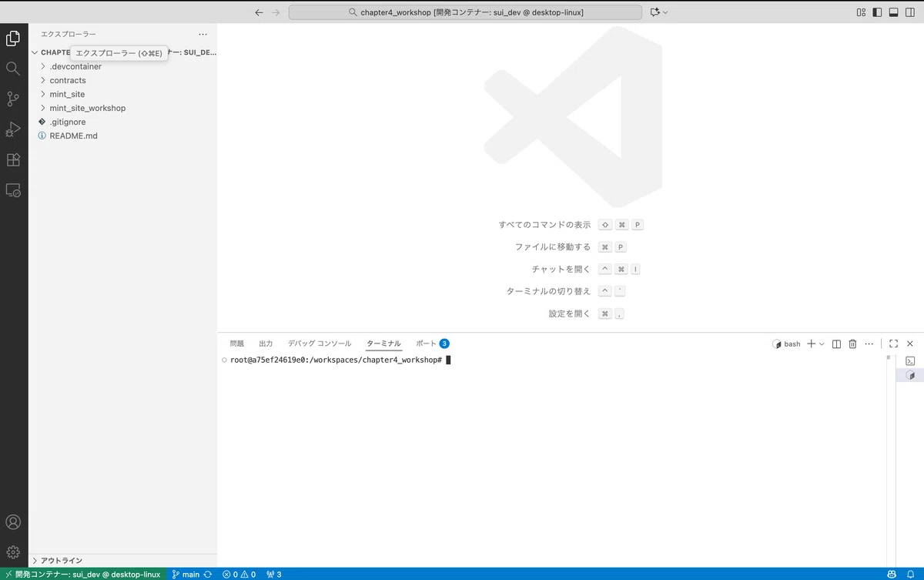Open errors and warnings count in status bar
Image resolution: width=924 pixels, height=580 pixels.
[239, 574]
